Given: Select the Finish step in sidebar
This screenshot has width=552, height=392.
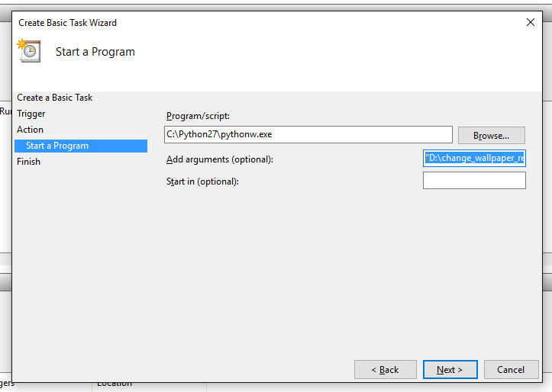Looking at the screenshot, I should coord(28,162).
